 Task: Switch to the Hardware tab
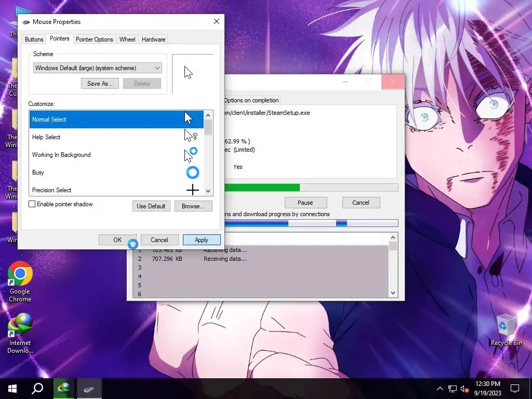[x=153, y=39]
